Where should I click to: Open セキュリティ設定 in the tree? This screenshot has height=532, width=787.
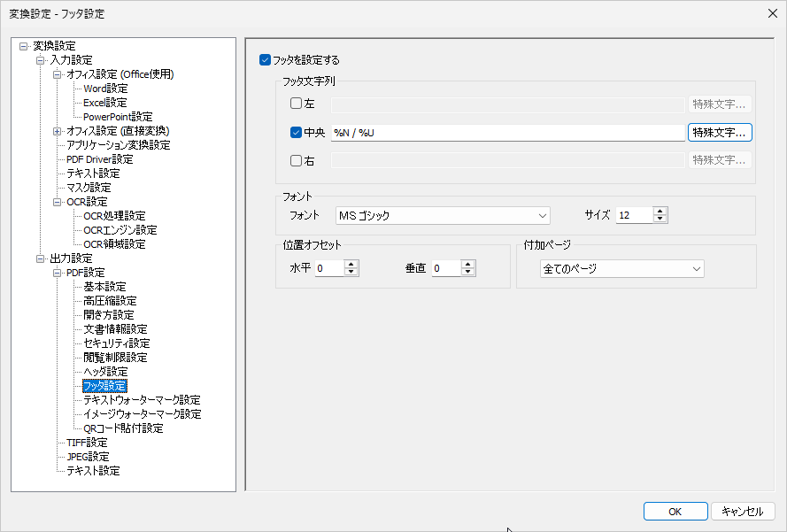[x=116, y=343]
